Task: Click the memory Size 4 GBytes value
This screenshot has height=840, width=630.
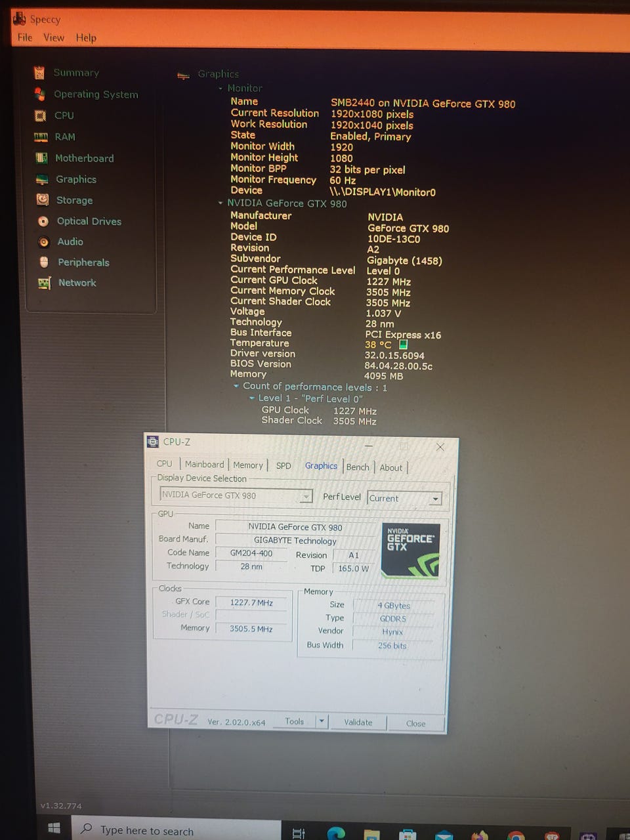Action: pyautogui.click(x=394, y=606)
